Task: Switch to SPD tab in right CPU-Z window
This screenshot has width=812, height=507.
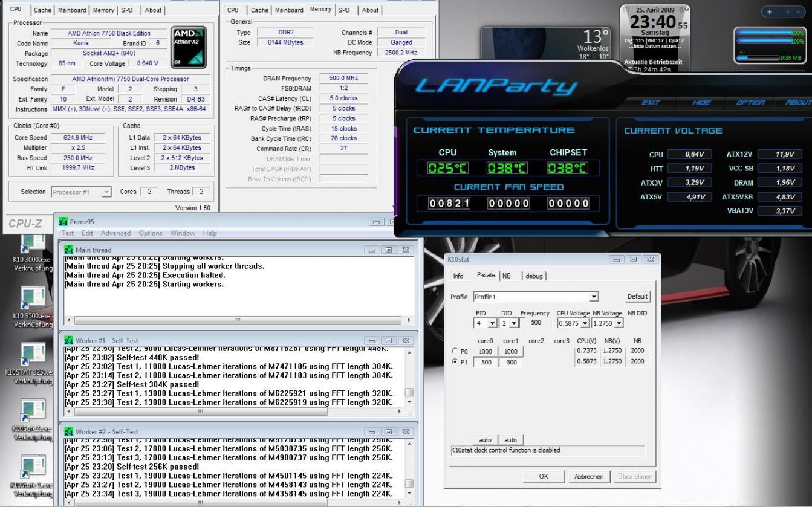Action: [x=345, y=10]
